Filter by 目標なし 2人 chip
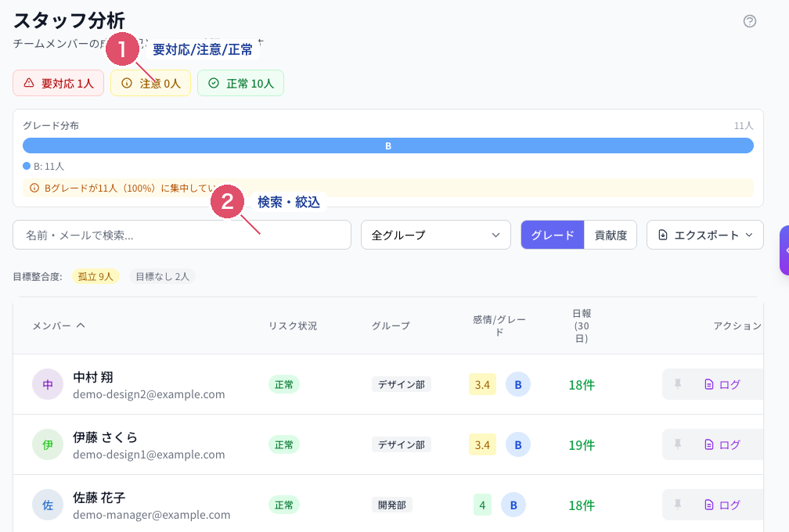This screenshot has height=532, width=789. pyautogui.click(x=162, y=276)
